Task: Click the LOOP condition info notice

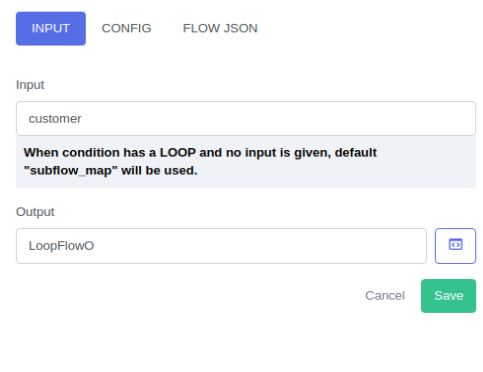Action: (x=246, y=162)
